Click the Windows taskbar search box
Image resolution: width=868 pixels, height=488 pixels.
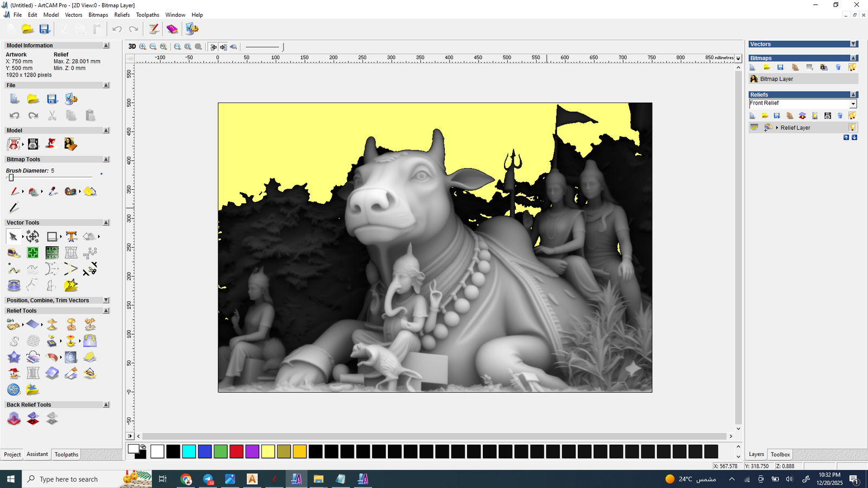pyautogui.click(x=69, y=479)
